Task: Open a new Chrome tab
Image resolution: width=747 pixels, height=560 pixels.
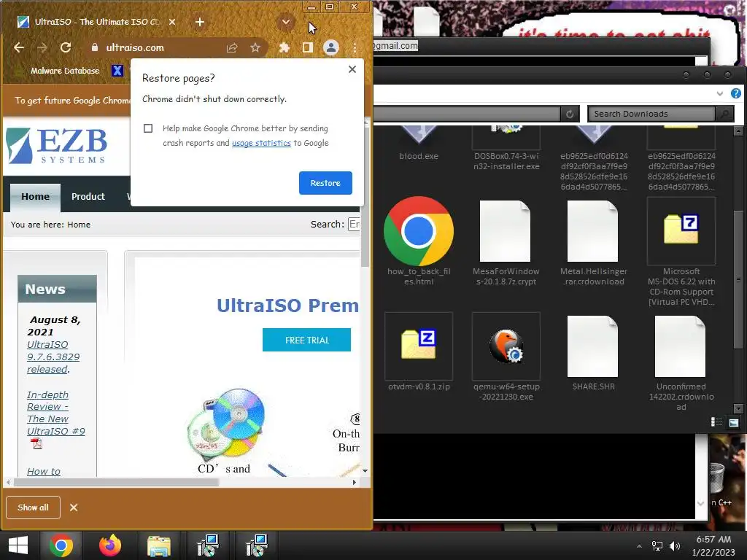Action: [x=200, y=22]
